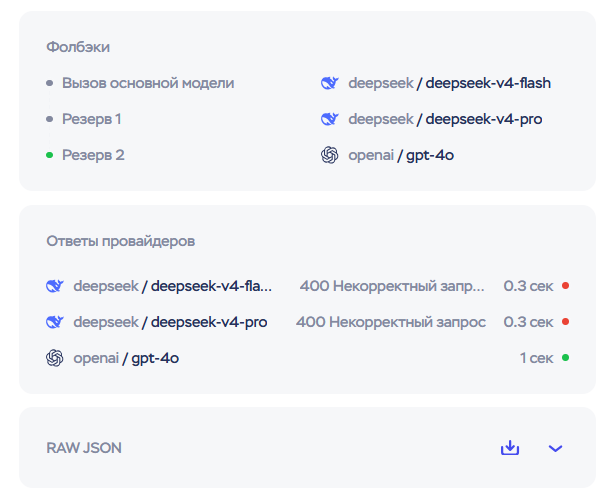Image resolution: width=614 pixels, height=502 pixels.
Task: Click red status dot after deepseek-v4-pro 0.3 сек
Action: (x=565, y=321)
